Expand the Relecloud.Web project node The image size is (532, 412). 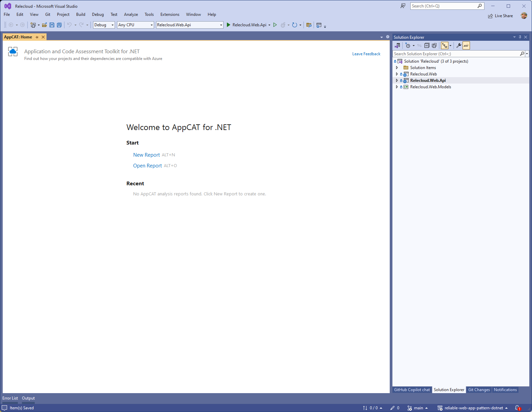397,74
